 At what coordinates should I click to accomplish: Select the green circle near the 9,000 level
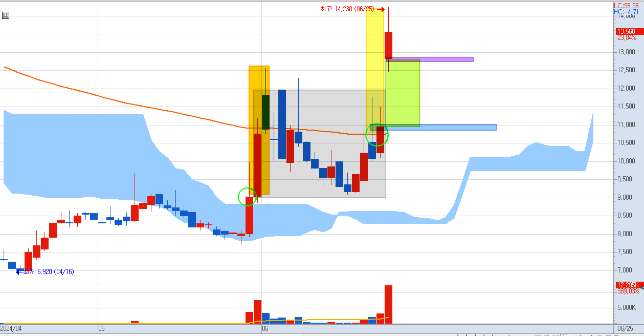[x=248, y=197]
